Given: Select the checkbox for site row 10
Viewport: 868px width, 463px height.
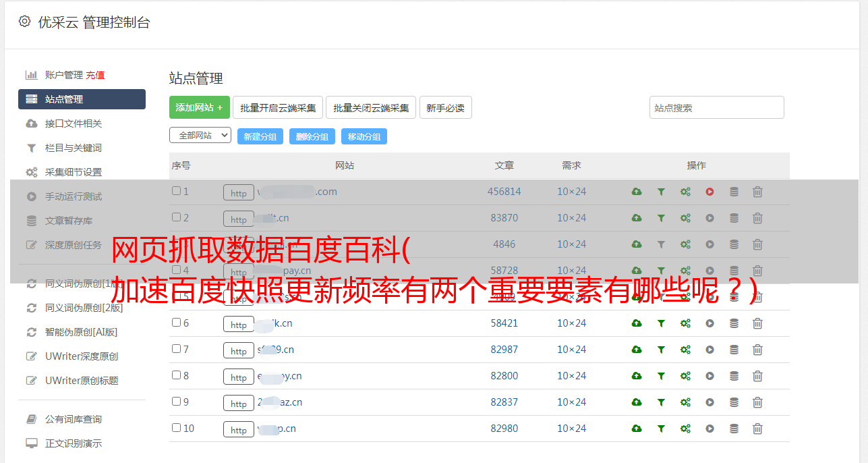Looking at the screenshot, I should [x=177, y=428].
